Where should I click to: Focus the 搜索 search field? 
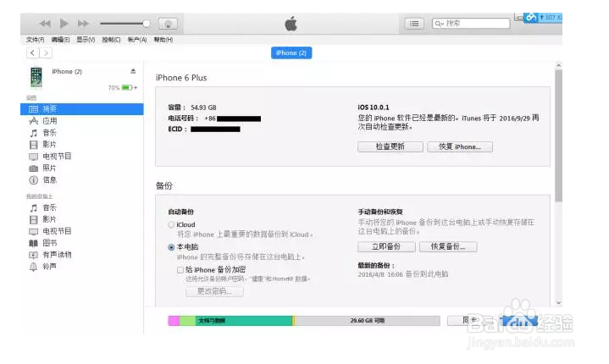click(x=471, y=24)
